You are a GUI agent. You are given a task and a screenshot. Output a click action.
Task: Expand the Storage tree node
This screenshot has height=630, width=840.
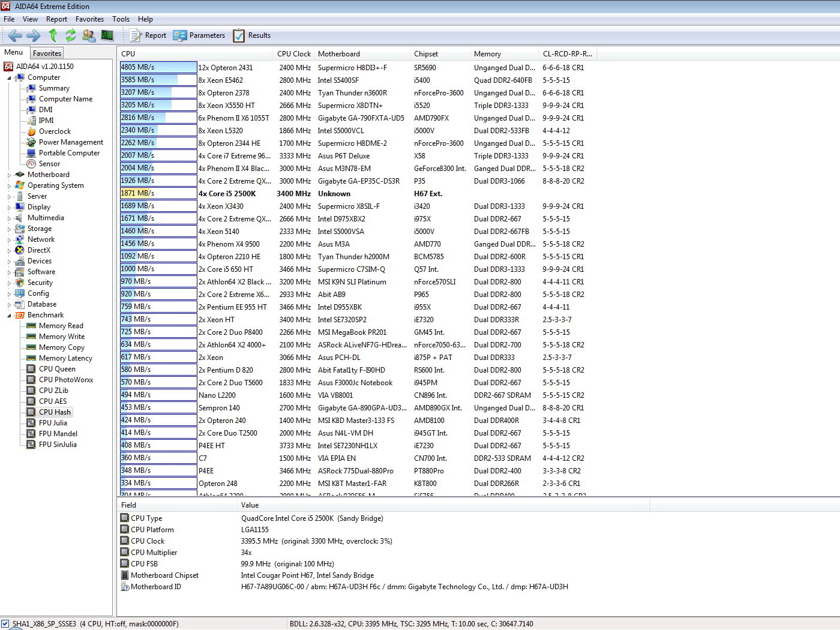[9, 229]
